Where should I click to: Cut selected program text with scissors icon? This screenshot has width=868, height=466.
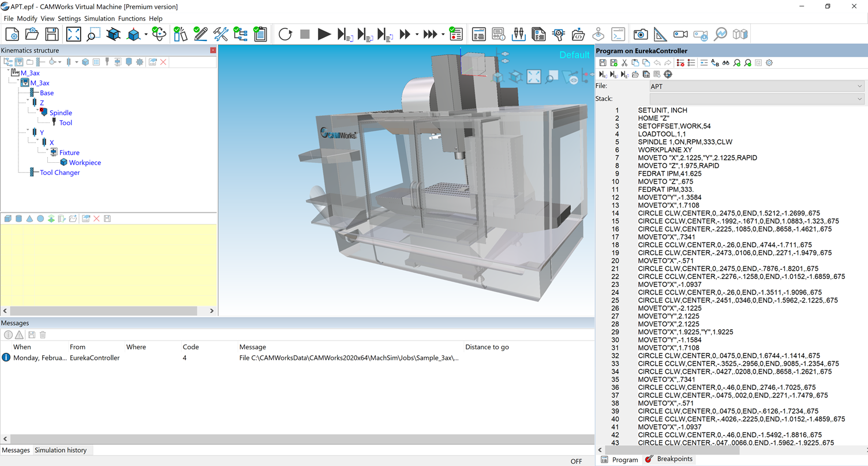pyautogui.click(x=624, y=62)
